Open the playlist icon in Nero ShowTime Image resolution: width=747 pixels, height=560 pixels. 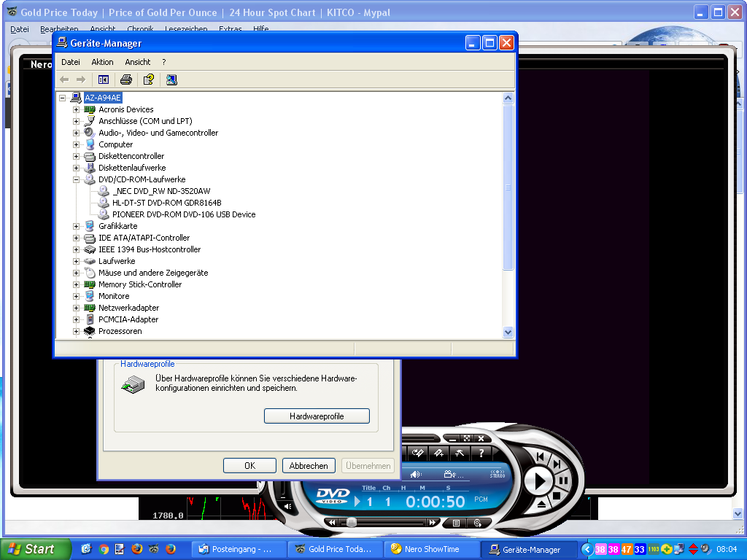click(456, 523)
